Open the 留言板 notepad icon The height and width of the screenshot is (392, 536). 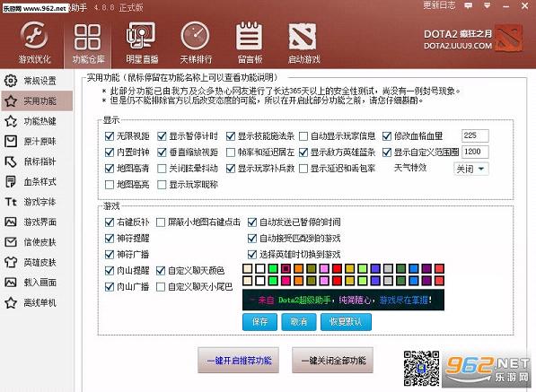(x=250, y=36)
